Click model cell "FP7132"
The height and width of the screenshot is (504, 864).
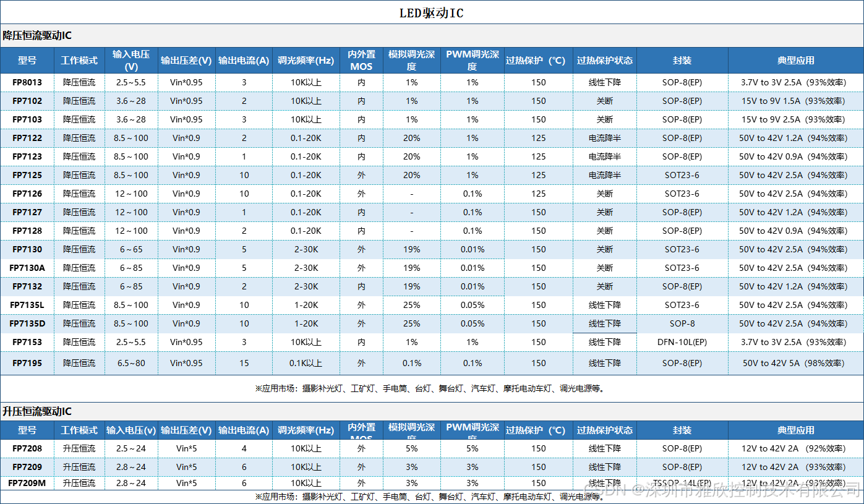[x=27, y=286]
